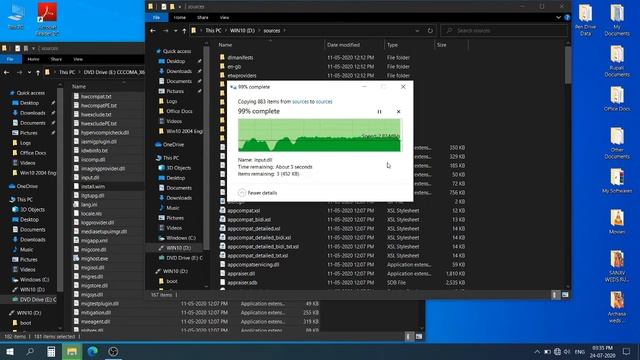Select Desktop under Quick access in front window
640x360 pixels.
click(176, 61)
